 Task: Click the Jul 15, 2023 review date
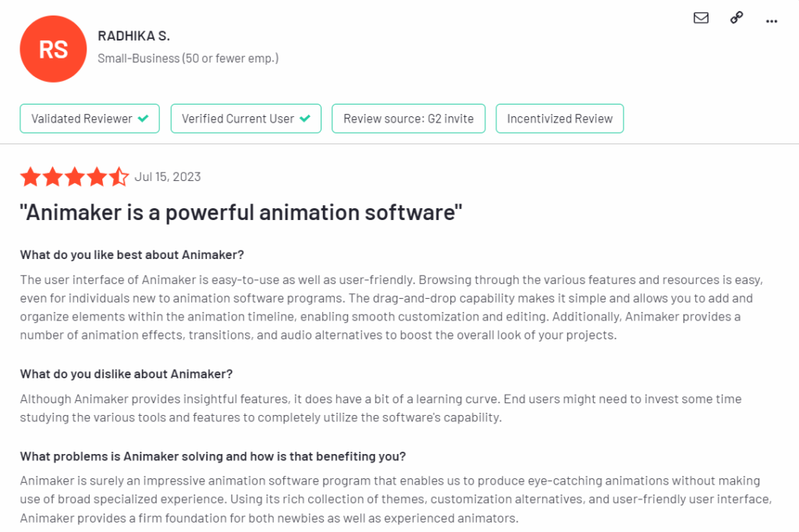pyautogui.click(x=168, y=177)
